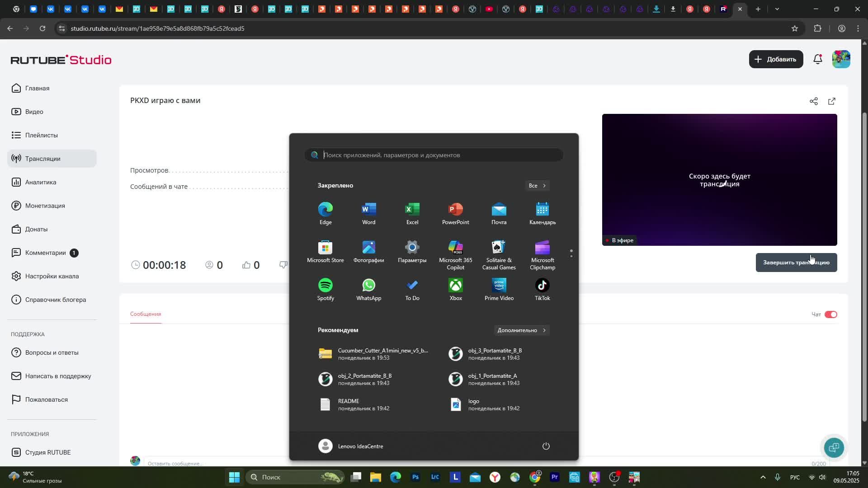Click the Добавить button
Viewport: 868px width, 488px height.
(x=776, y=59)
